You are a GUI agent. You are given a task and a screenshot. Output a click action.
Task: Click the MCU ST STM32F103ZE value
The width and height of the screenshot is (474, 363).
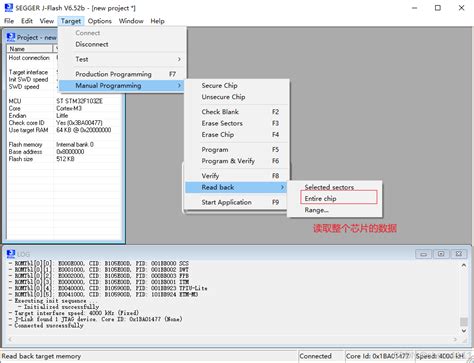click(x=79, y=101)
